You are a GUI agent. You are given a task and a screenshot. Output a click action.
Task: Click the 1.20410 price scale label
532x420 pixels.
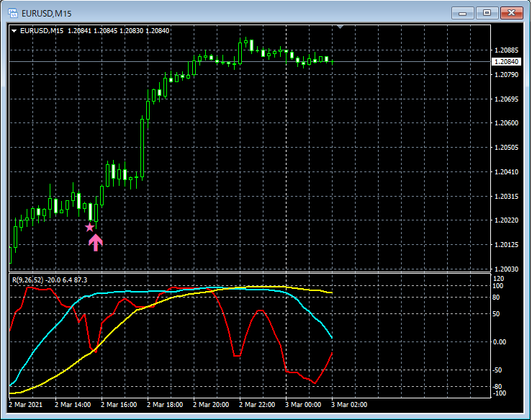tap(506, 171)
